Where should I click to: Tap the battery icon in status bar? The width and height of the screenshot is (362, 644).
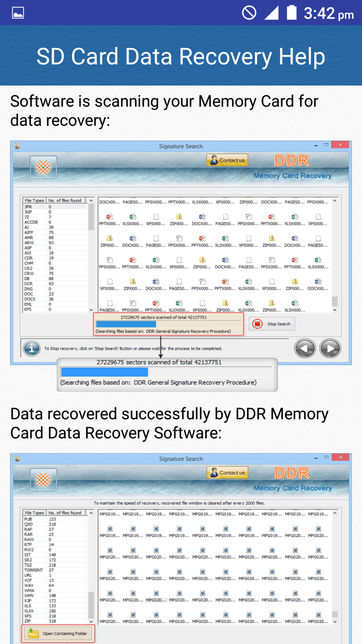(292, 13)
